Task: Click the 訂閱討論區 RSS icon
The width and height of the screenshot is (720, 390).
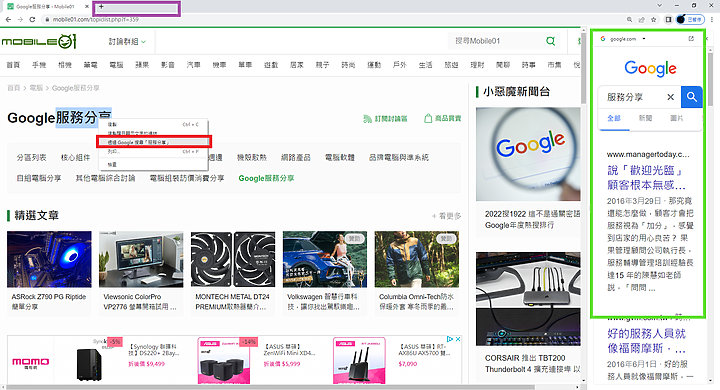Action: coord(367,119)
